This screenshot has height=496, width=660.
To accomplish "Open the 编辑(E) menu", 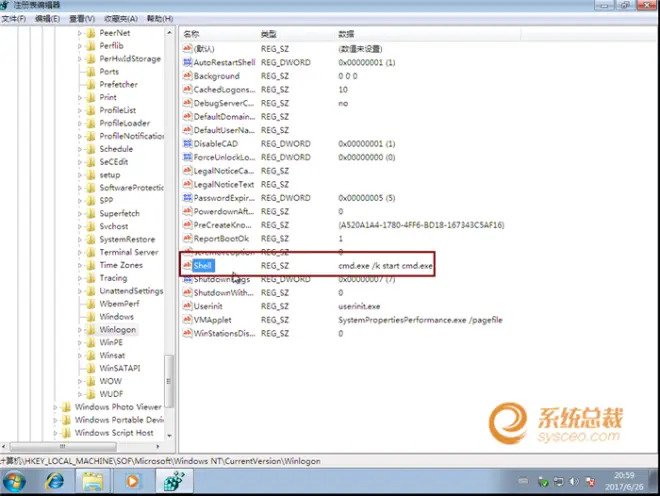I will (47, 19).
